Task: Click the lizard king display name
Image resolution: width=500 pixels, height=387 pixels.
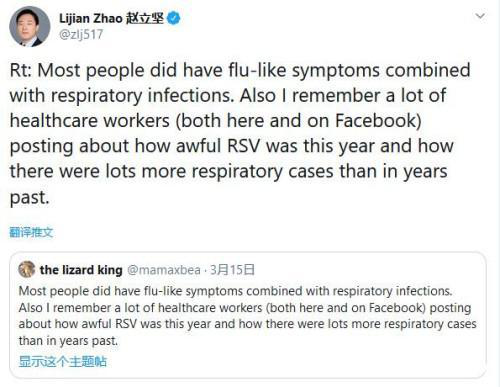Action: tap(81, 270)
